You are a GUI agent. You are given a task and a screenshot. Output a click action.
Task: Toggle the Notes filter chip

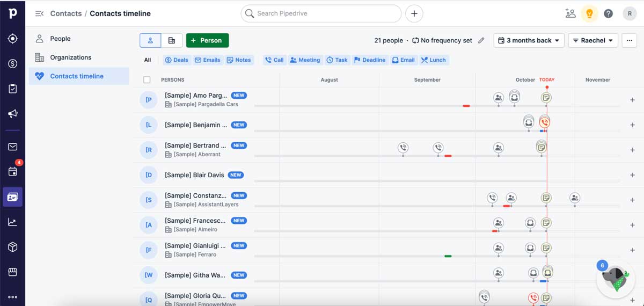point(239,60)
